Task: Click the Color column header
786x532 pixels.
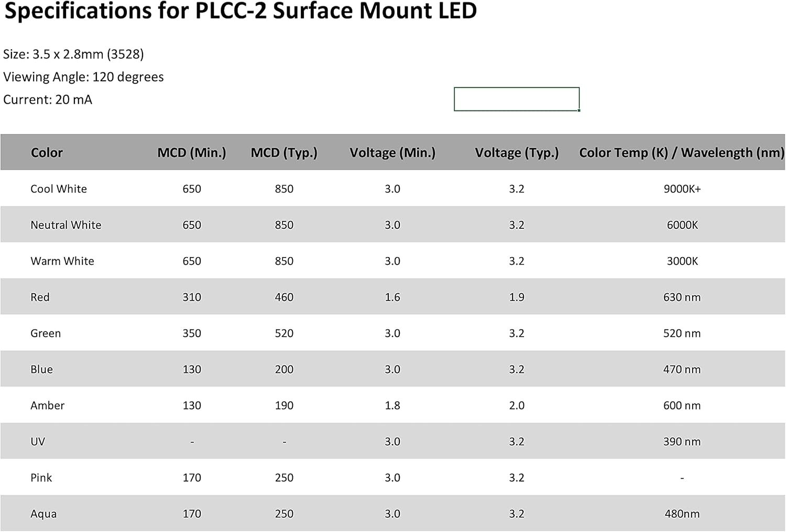Action: tap(47, 152)
